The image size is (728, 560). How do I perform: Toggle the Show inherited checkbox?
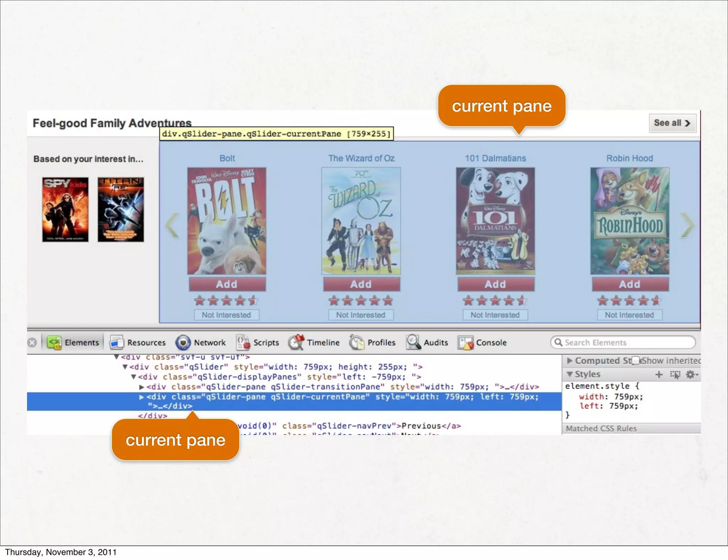click(x=636, y=360)
